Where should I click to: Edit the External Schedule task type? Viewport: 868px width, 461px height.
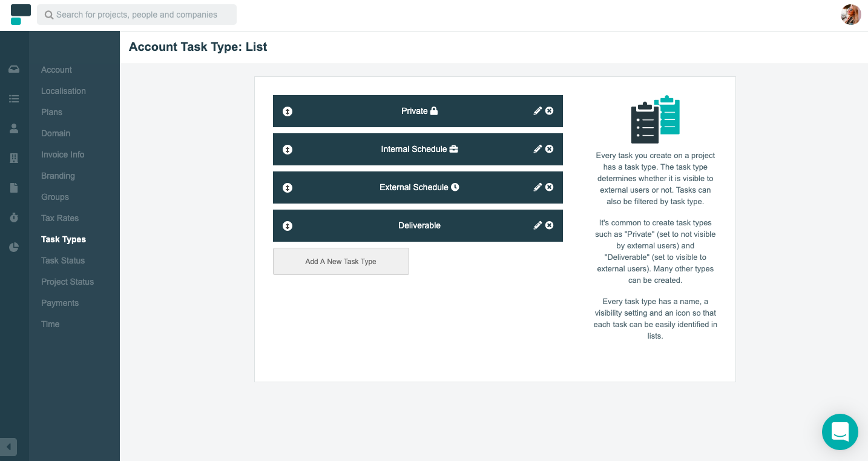(x=538, y=187)
